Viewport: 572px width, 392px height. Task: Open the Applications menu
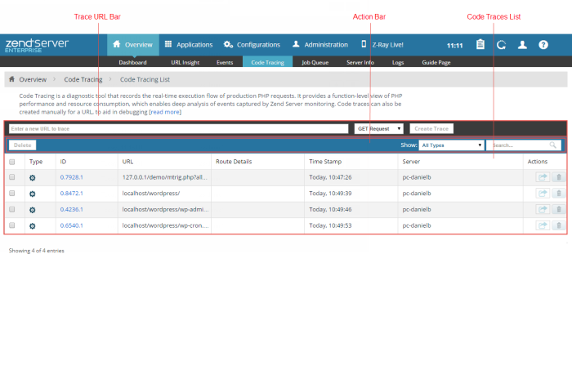[x=188, y=45]
